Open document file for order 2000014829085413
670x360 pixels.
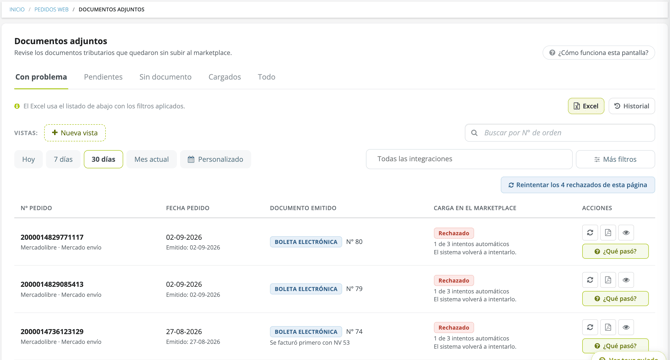[x=608, y=280]
